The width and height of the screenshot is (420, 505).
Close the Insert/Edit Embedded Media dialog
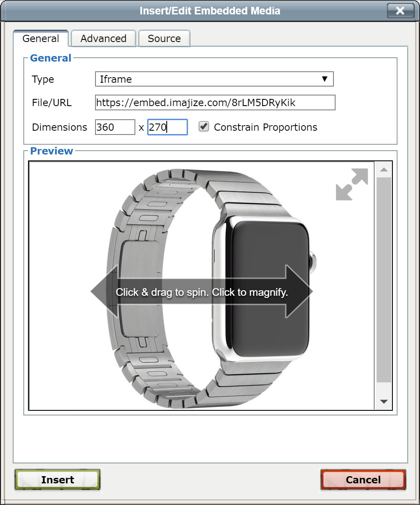(400, 11)
